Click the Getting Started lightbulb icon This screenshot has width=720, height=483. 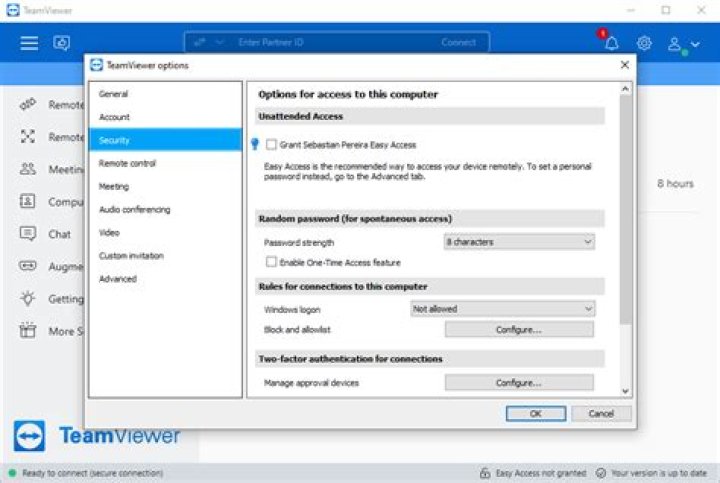tap(28, 298)
